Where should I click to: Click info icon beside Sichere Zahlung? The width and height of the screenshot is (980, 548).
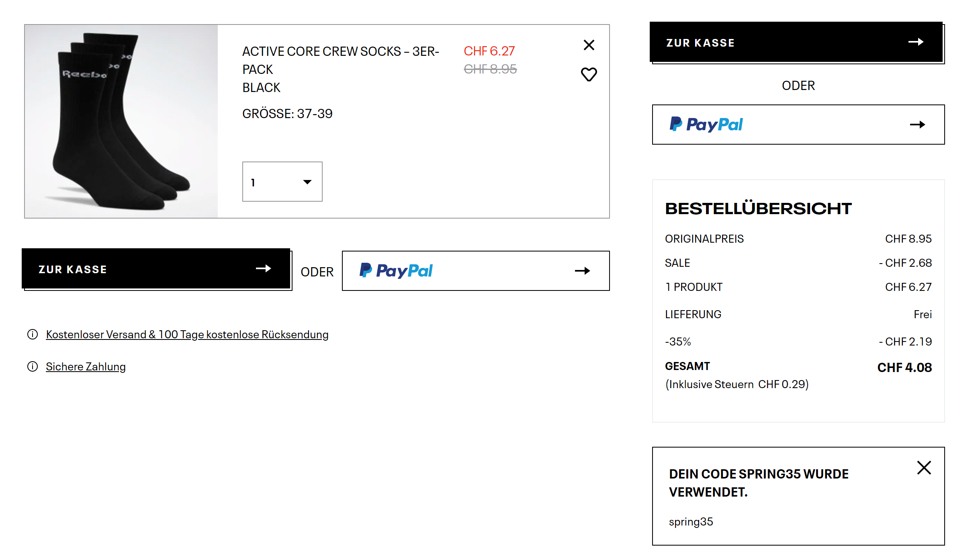pos(33,366)
